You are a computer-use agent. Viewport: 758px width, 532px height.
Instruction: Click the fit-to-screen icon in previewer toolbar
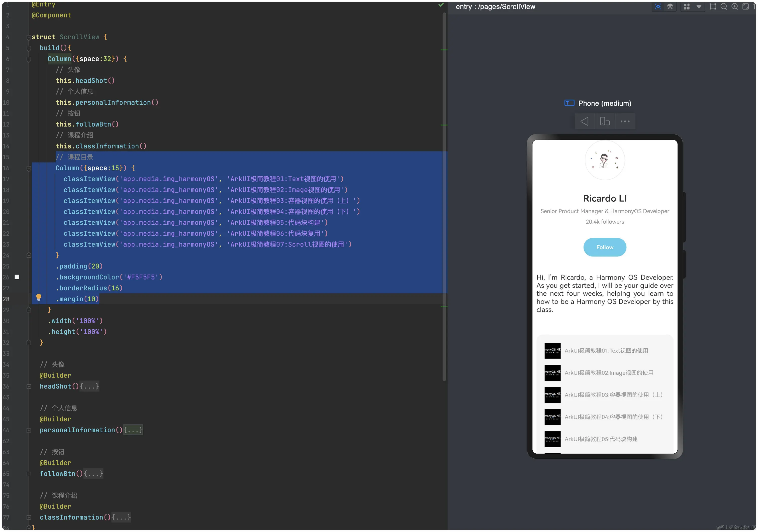click(745, 7)
